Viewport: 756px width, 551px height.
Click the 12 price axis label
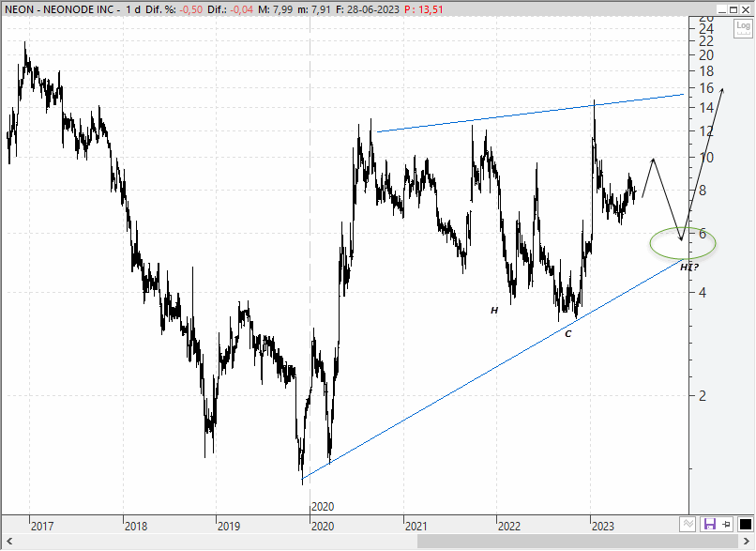(x=706, y=130)
